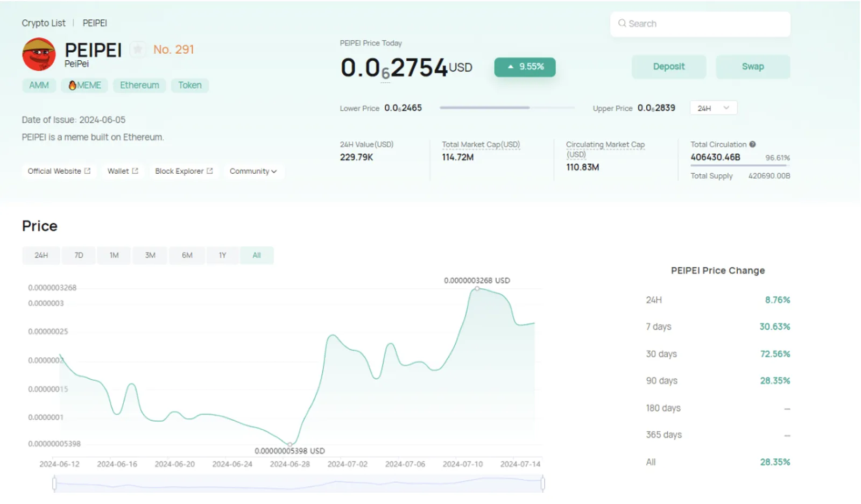This screenshot has width=861, height=504.
Task: Open the Wallet link
Action: [x=123, y=171]
